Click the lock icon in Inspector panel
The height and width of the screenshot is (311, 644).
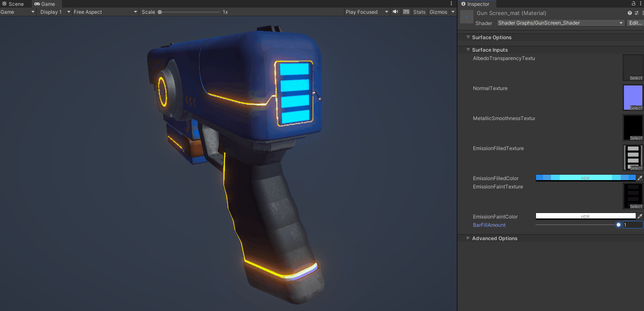[x=633, y=3]
